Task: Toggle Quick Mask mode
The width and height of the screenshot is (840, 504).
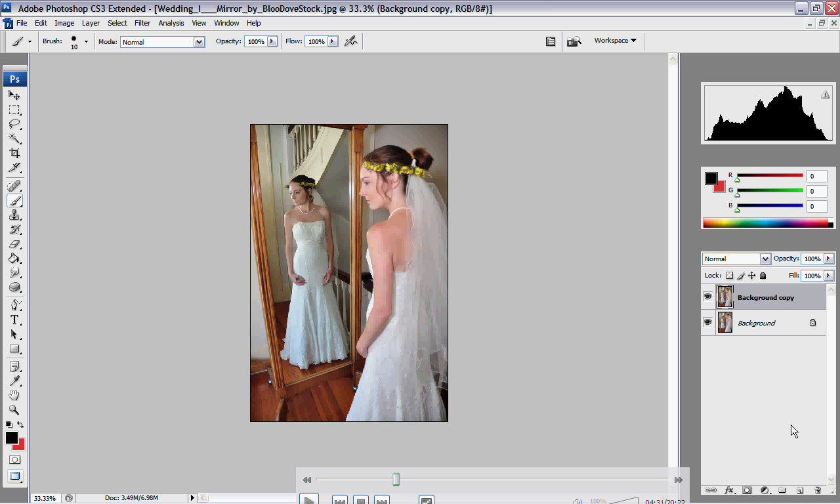Action: 14,460
